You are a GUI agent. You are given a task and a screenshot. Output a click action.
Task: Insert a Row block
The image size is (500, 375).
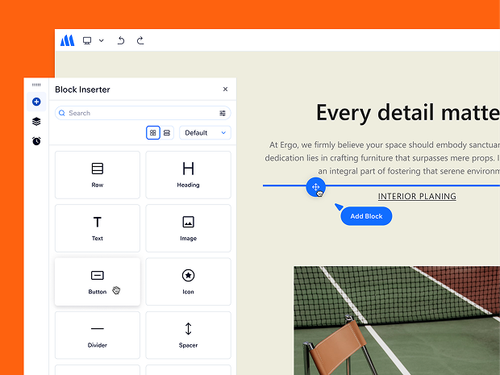[x=97, y=175]
